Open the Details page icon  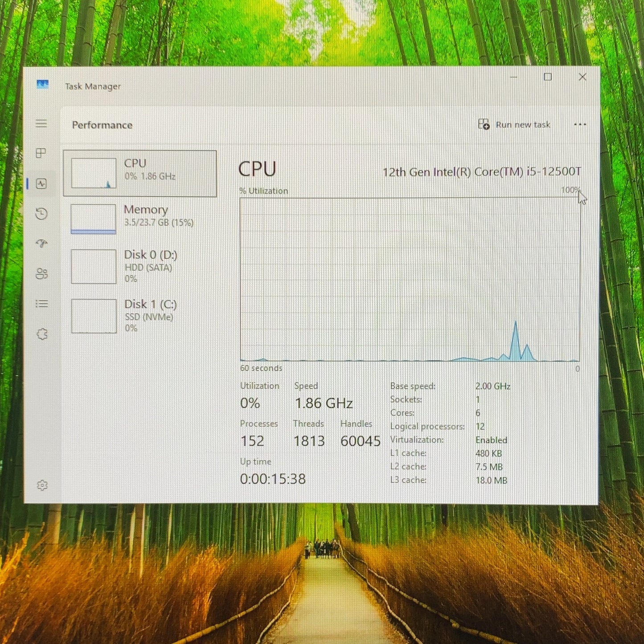(x=41, y=304)
